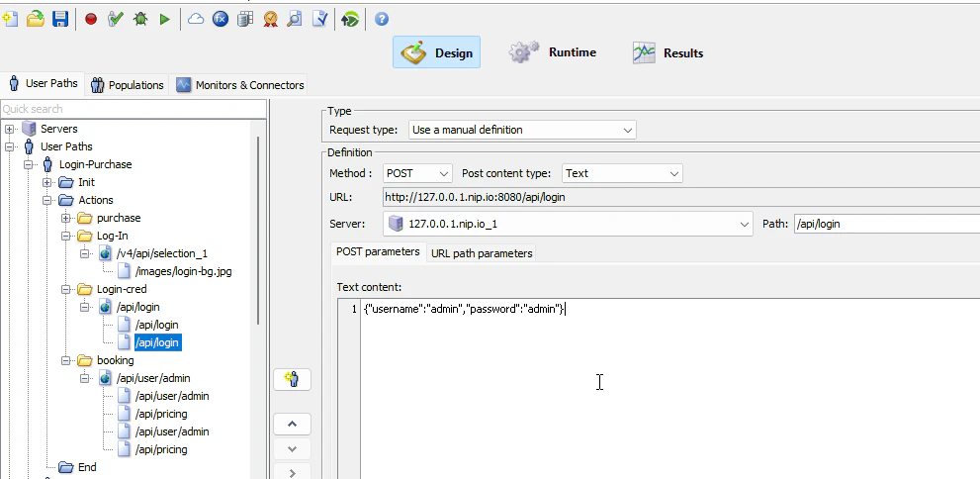The width and height of the screenshot is (980, 479).
Task: Select the End folder
Action: (87, 467)
